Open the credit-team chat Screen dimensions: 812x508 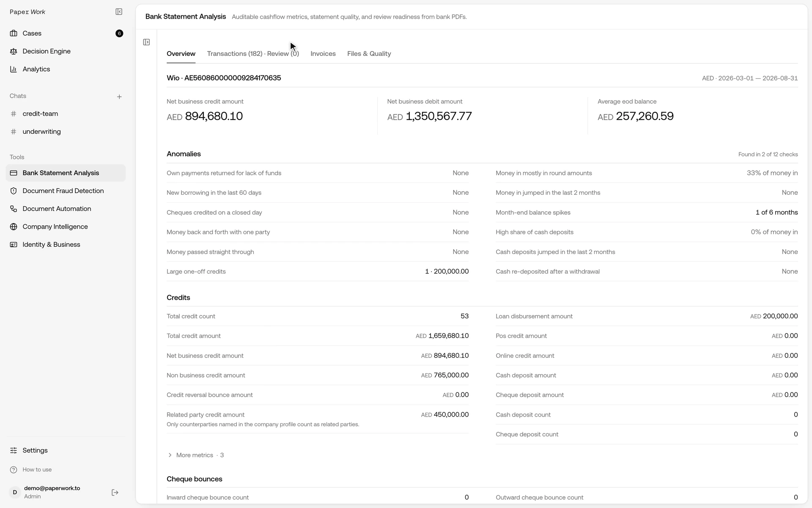(x=66, y=114)
